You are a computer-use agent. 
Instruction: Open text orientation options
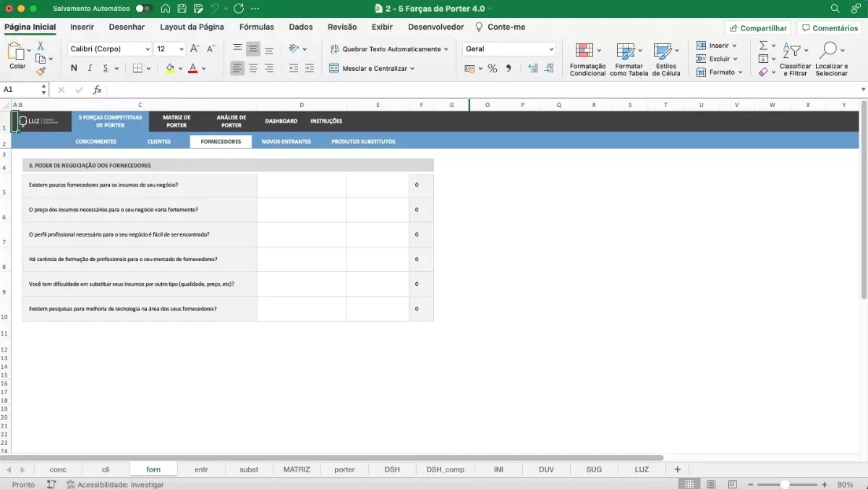click(297, 49)
